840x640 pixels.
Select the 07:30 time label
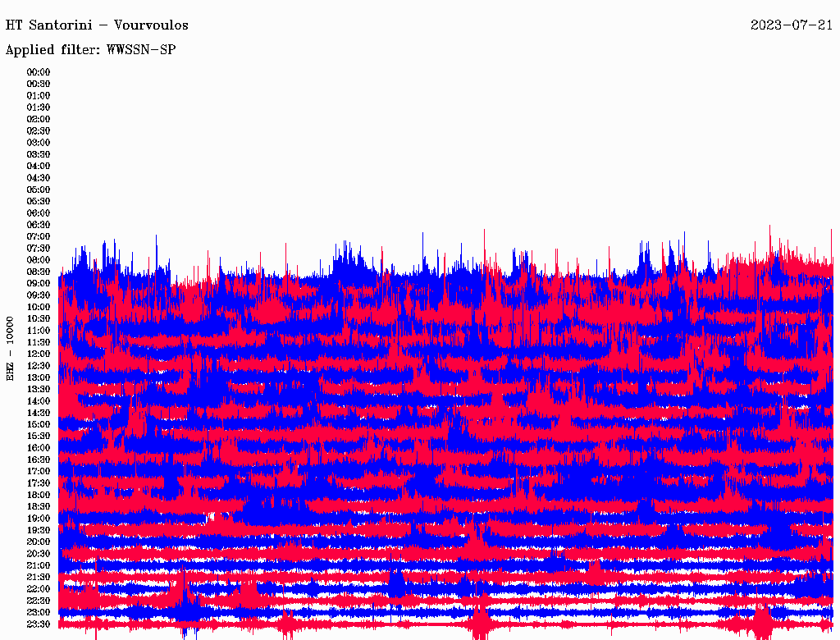click(39, 249)
